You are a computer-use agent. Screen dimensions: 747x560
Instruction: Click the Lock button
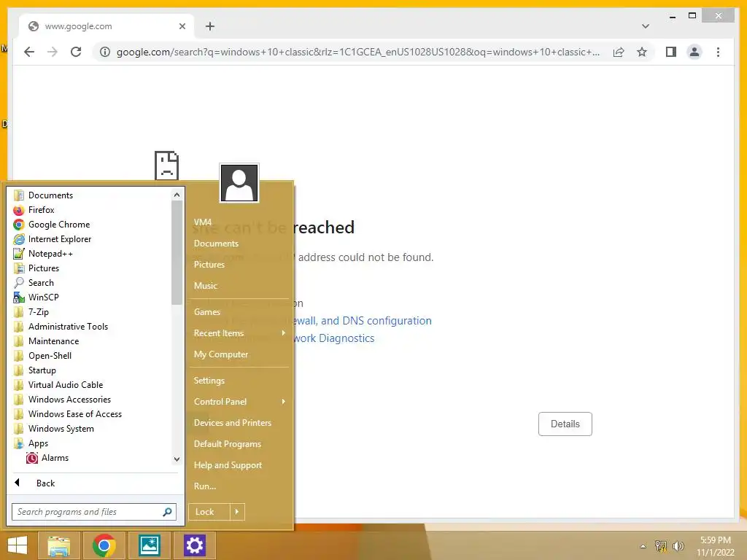coord(209,512)
